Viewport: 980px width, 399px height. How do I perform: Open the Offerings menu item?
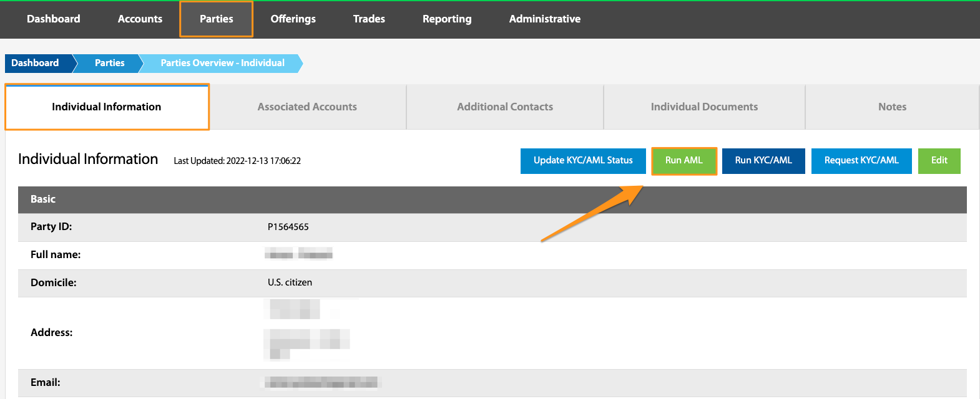293,19
